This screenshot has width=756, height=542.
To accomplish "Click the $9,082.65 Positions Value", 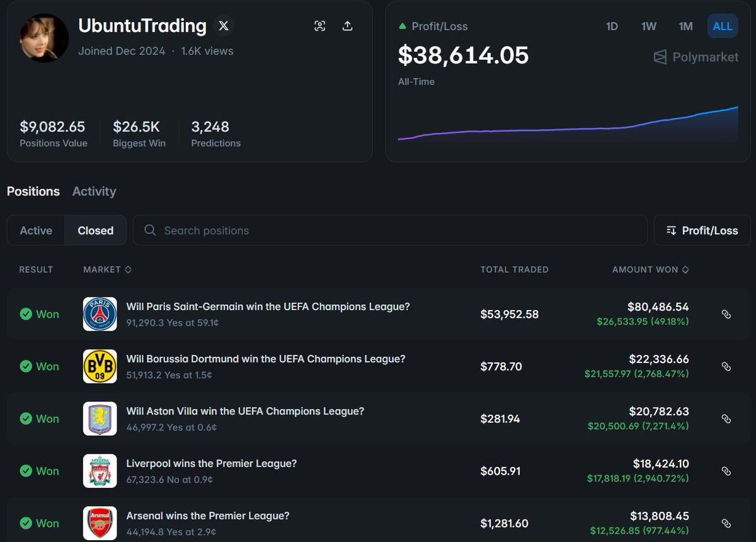I will [52, 127].
